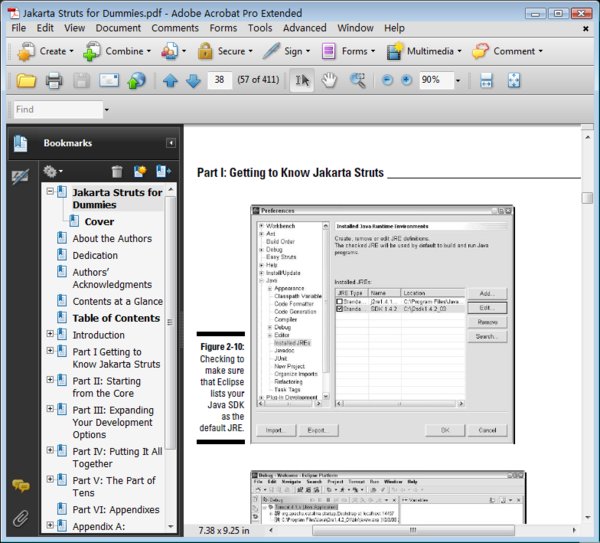Click the Sign pen icon

[271, 51]
